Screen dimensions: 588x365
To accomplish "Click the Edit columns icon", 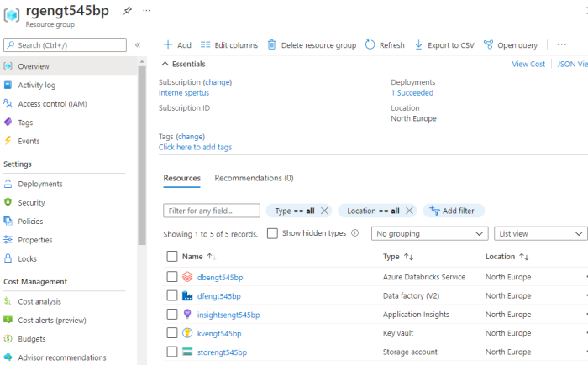I will click(x=205, y=45).
